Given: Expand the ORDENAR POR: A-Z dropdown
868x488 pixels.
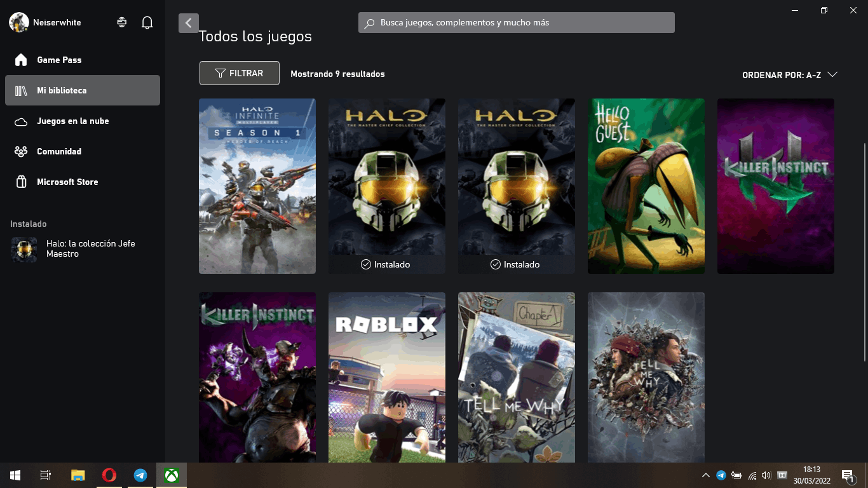Looking at the screenshot, I should (x=790, y=75).
